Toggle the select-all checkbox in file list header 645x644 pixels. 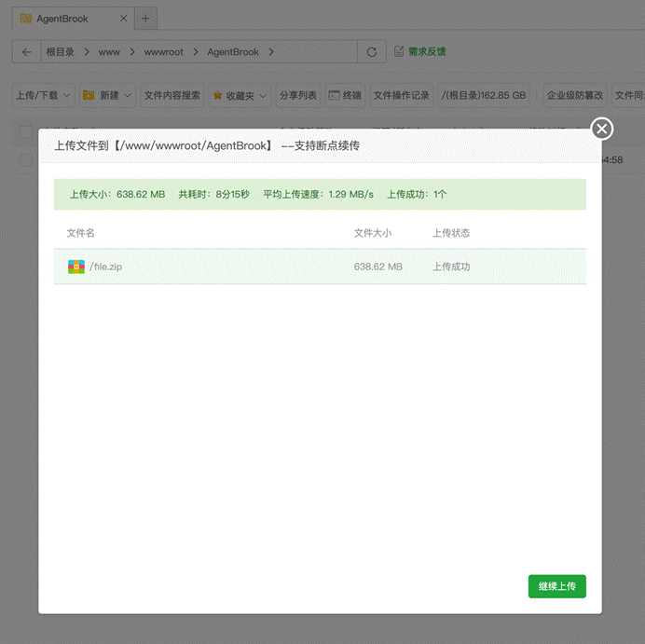(x=26, y=132)
